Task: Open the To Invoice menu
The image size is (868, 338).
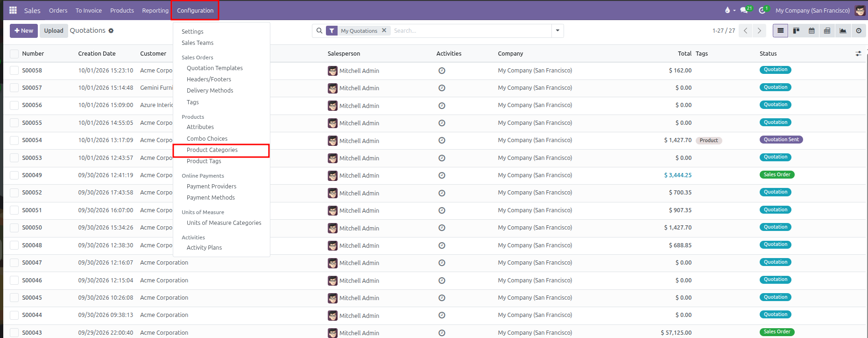Action: [89, 10]
